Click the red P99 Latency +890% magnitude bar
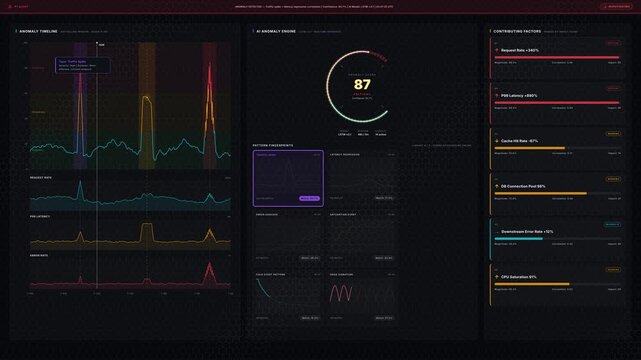641x360 pixels. (x=556, y=103)
